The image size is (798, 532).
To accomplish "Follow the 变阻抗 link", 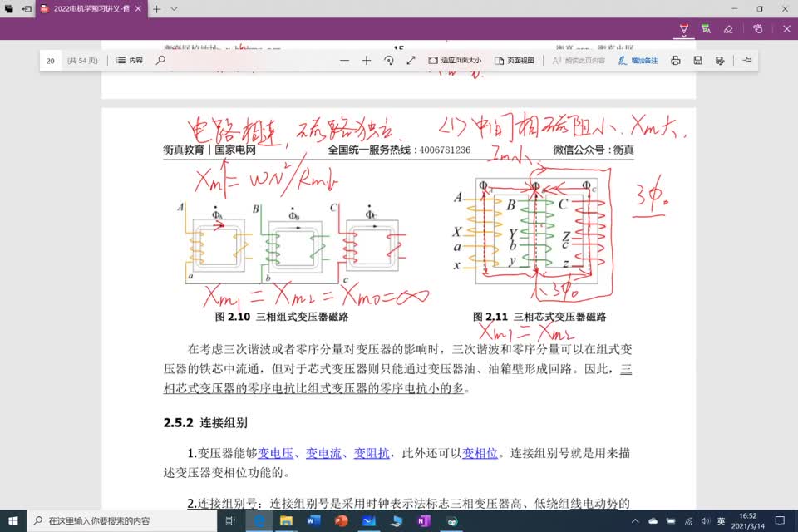I will (x=372, y=453).
